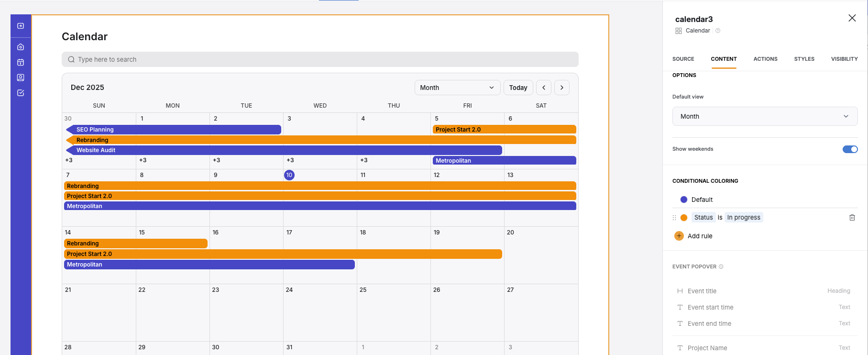Expand the Default view dropdown
868x355 pixels.
[764, 116]
